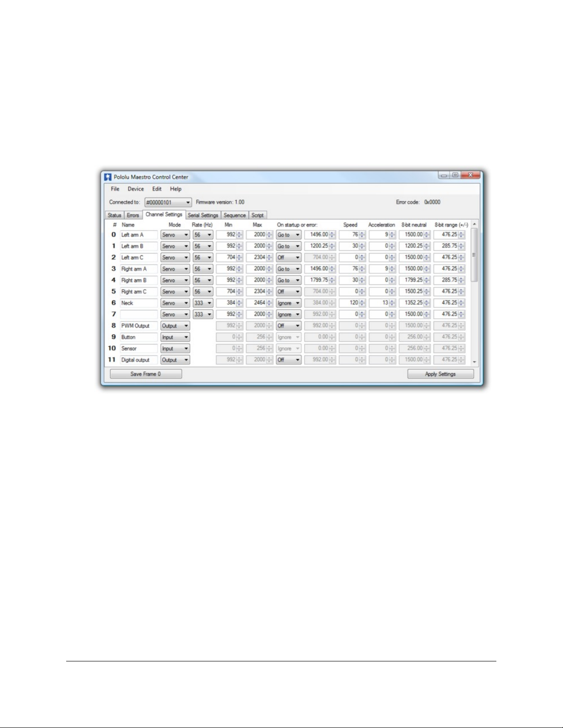Image resolution: width=563 pixels, height=728 pixels.
Task: Click 8-bit range stepper for Right arm B
Action: pyautogui.click(x=461, y=280)
